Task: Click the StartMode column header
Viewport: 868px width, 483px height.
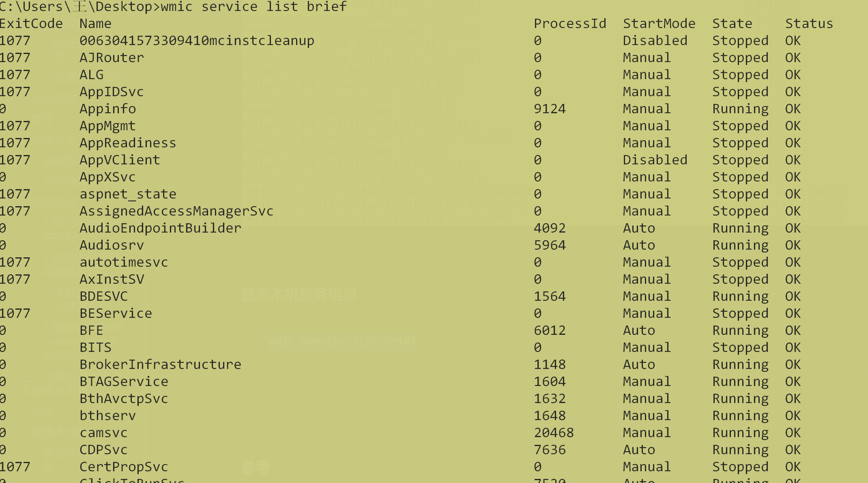Action: pos(659,24)
